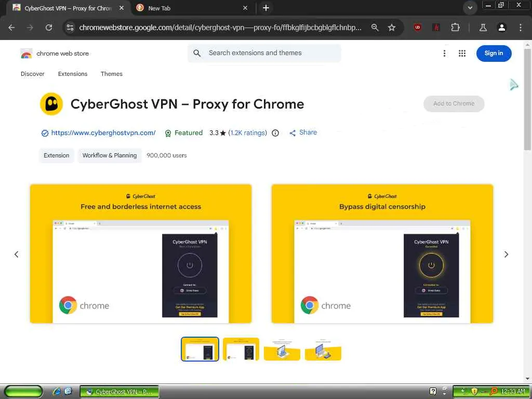Click the help question mark tray icon
532x399 pixels.
[x=433, y=391]
